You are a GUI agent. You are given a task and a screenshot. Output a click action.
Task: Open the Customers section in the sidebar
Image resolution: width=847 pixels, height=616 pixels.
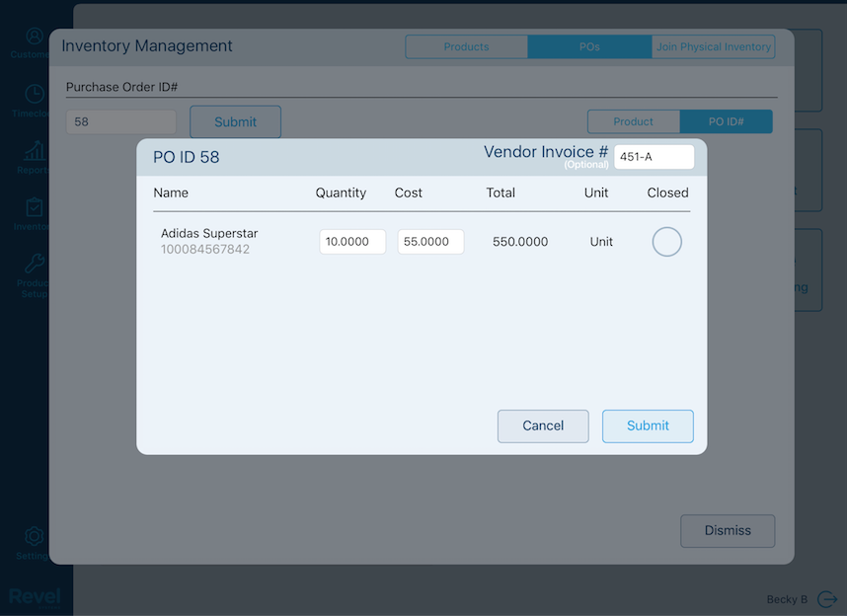point(34,41)
